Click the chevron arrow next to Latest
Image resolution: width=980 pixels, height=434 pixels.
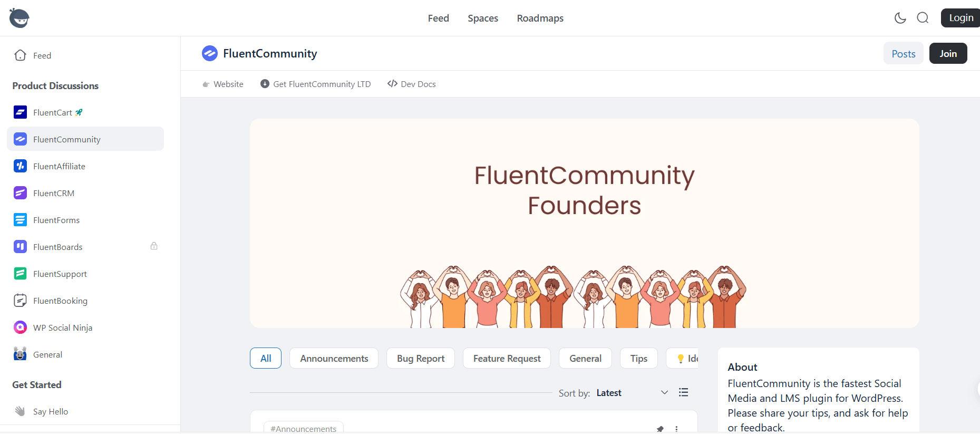(664, 392)
